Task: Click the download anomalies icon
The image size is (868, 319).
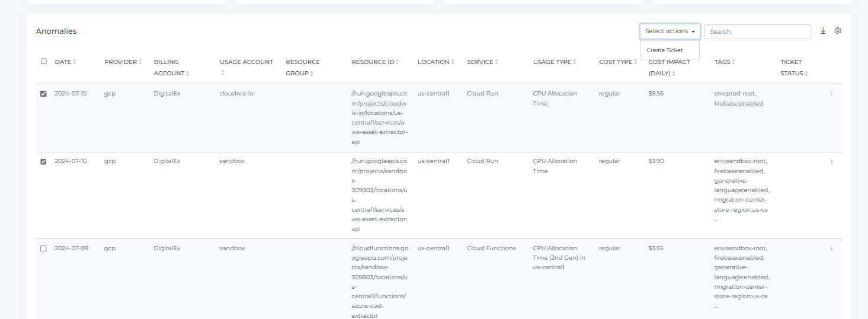Action: pos(823,31)
